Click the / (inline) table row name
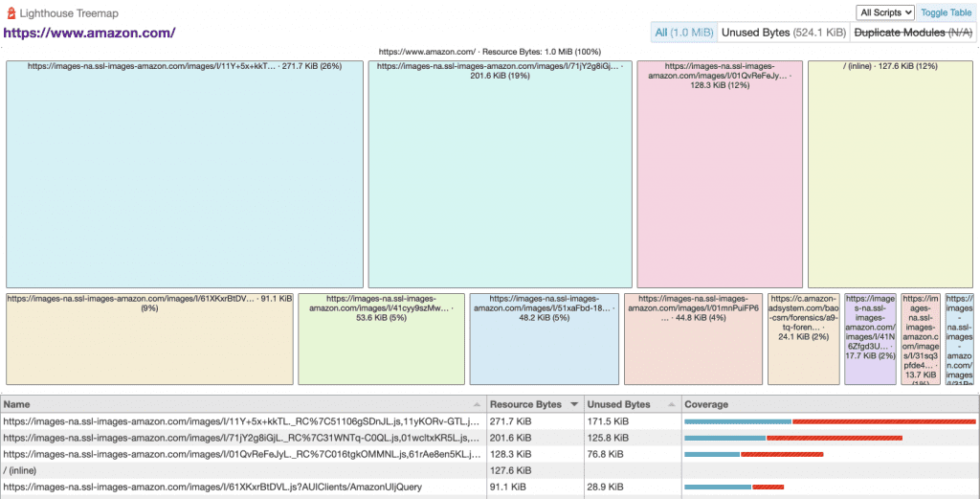Screen dimensions: 980x499 (x=21, y=470)
